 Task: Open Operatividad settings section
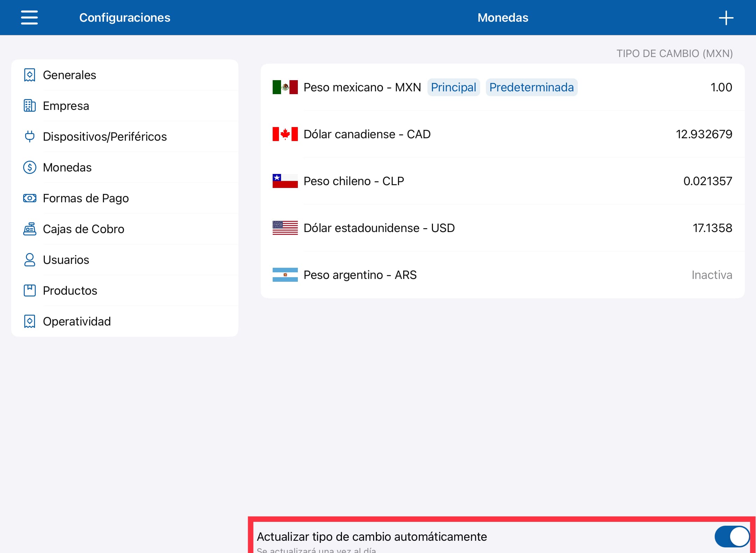[x=125, y=321]
